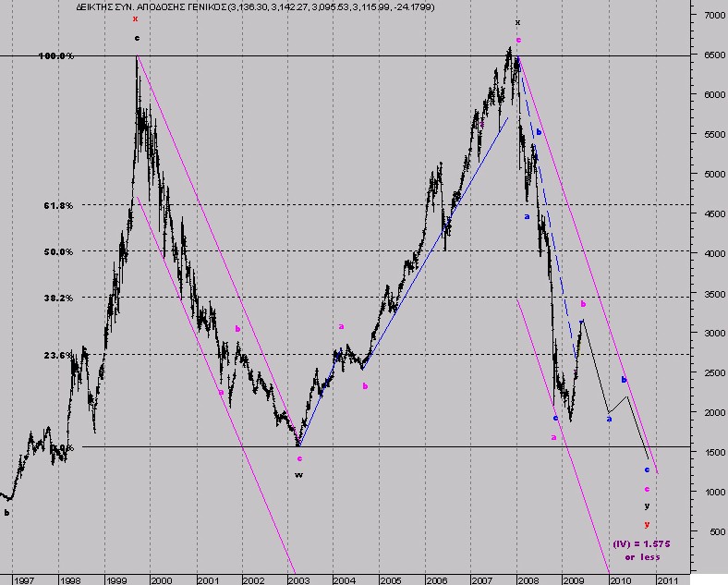The height and width of the screenshot is (585, 728).
Task: Select the 2004 year label
Action: 345,580
